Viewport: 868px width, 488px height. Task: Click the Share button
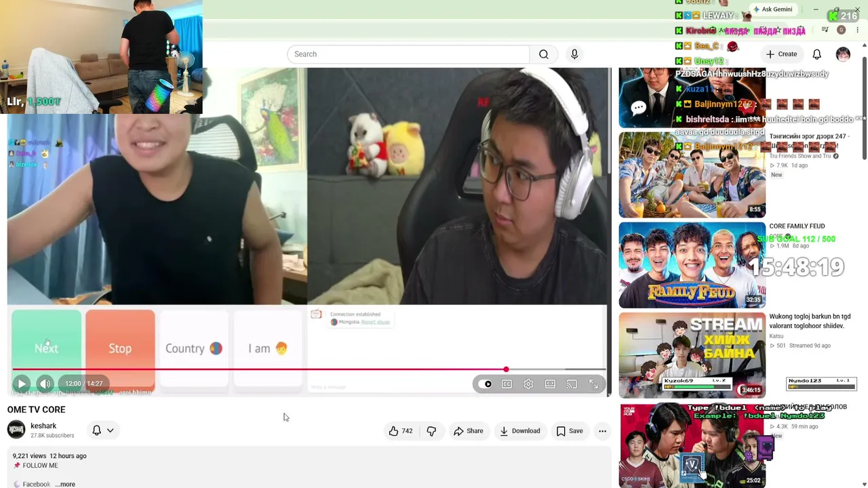point(469,431)
